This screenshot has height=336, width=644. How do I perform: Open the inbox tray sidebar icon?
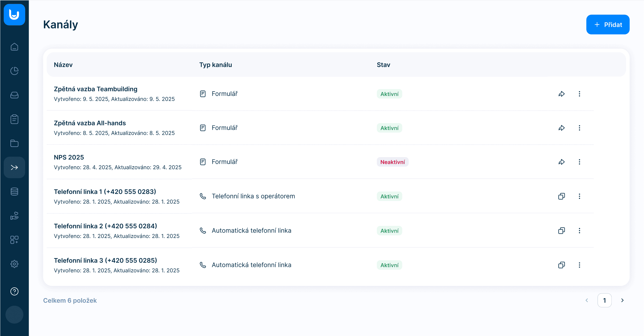point(14,95)
